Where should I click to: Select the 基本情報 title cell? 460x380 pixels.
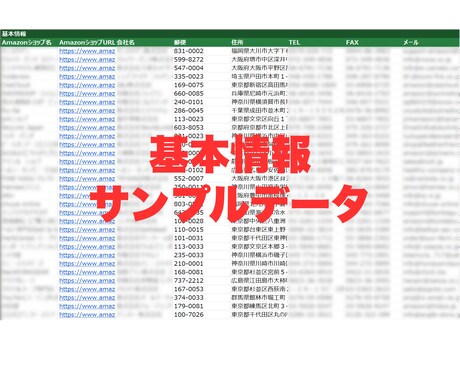(14, 34)
